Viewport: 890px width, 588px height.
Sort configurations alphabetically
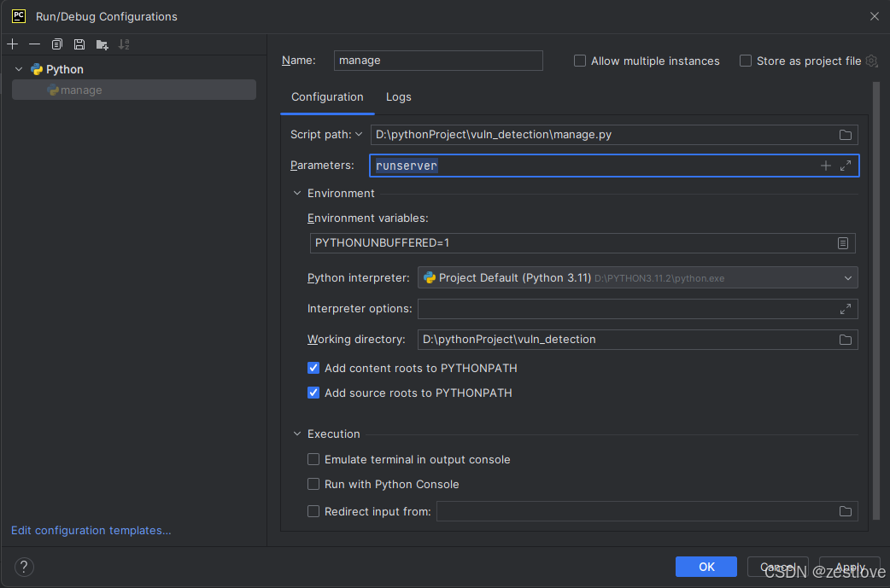(125, 44)
